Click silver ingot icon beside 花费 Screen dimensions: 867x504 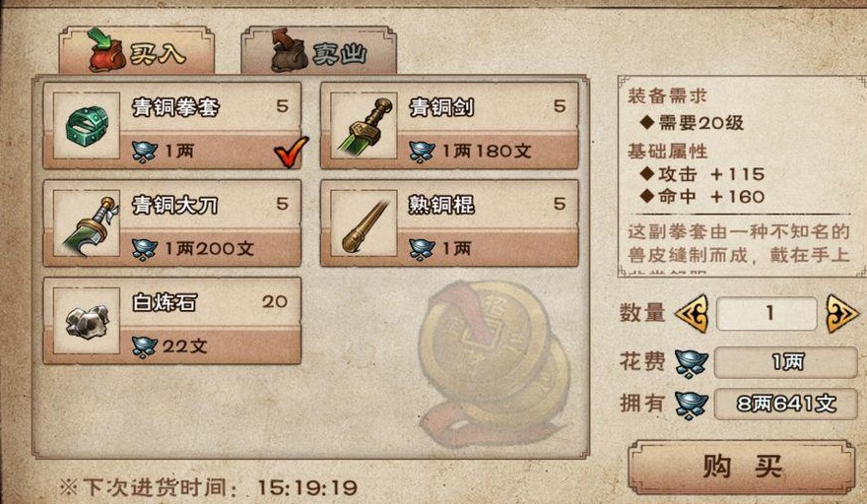coord(692,363)
